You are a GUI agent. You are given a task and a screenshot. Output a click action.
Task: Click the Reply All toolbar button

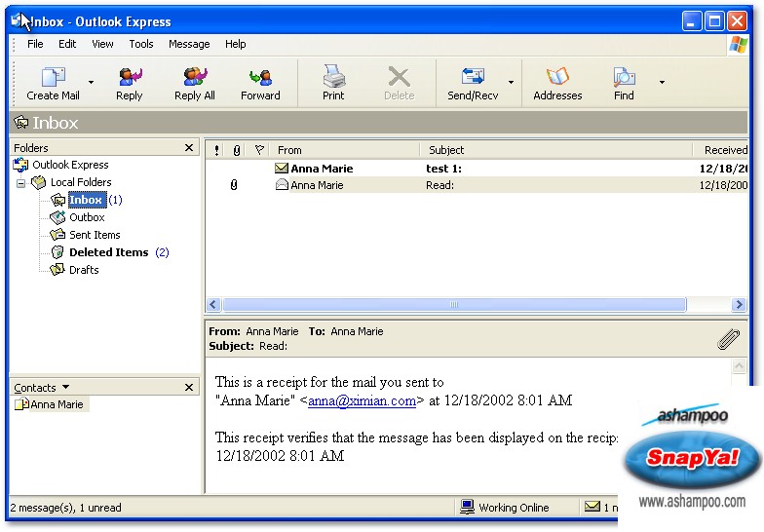[195, 84]
